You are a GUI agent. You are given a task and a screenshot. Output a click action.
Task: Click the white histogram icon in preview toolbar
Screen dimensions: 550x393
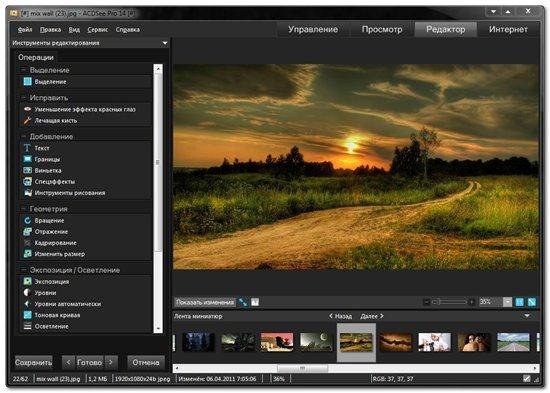(255, 302)
